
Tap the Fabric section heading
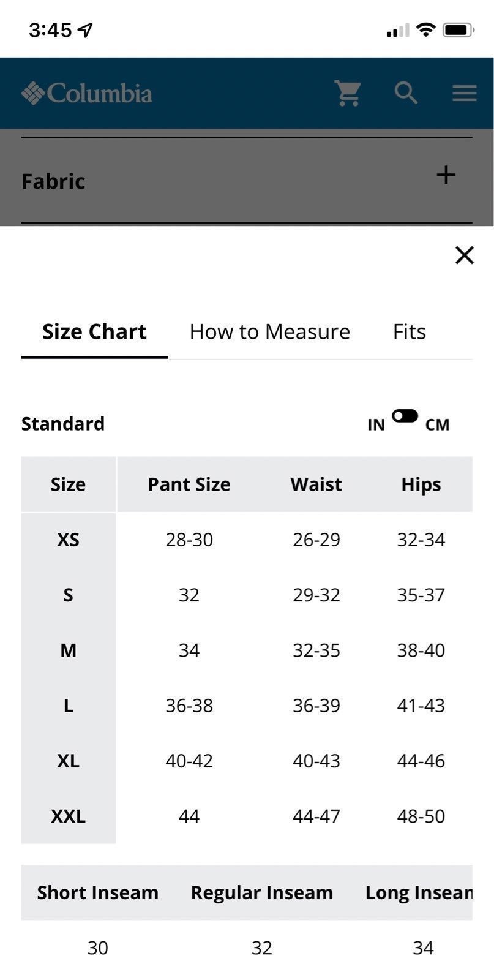53,181
